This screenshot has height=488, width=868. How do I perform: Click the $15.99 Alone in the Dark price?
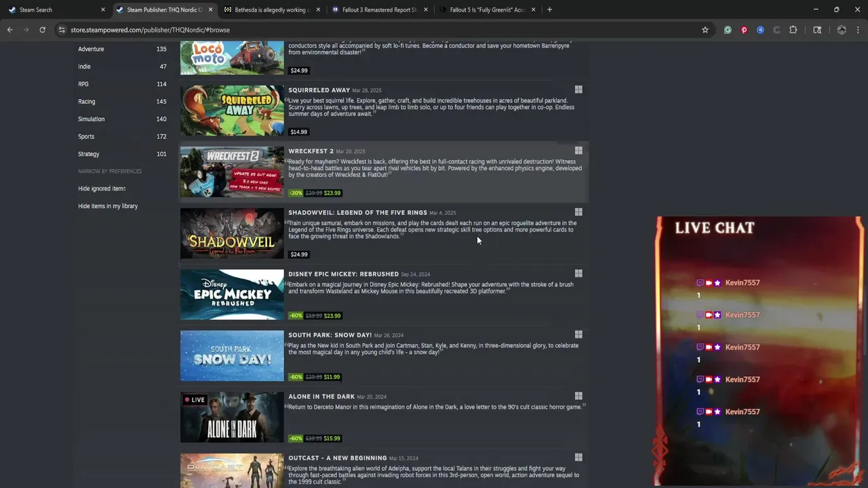click(332, 439)
